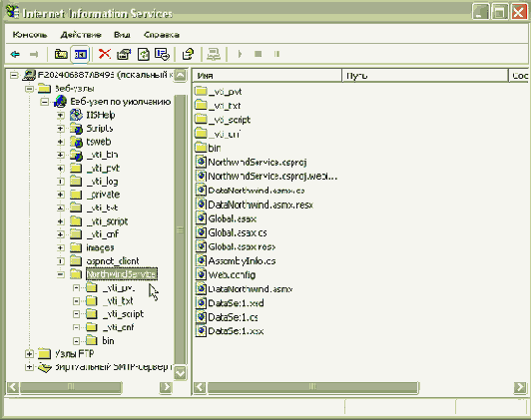The image size is (531, 420).
Task: Toggle the console tree show/hide icon
Action: point(80,54)
